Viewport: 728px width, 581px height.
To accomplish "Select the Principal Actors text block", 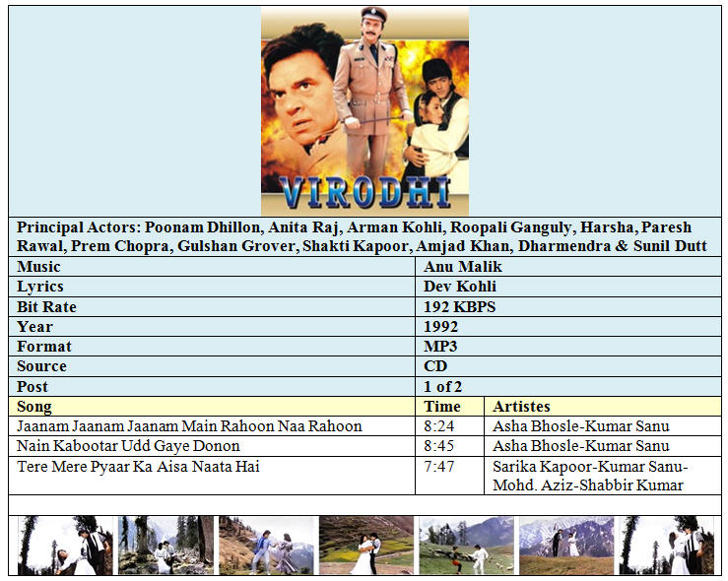I will point(363,236).
